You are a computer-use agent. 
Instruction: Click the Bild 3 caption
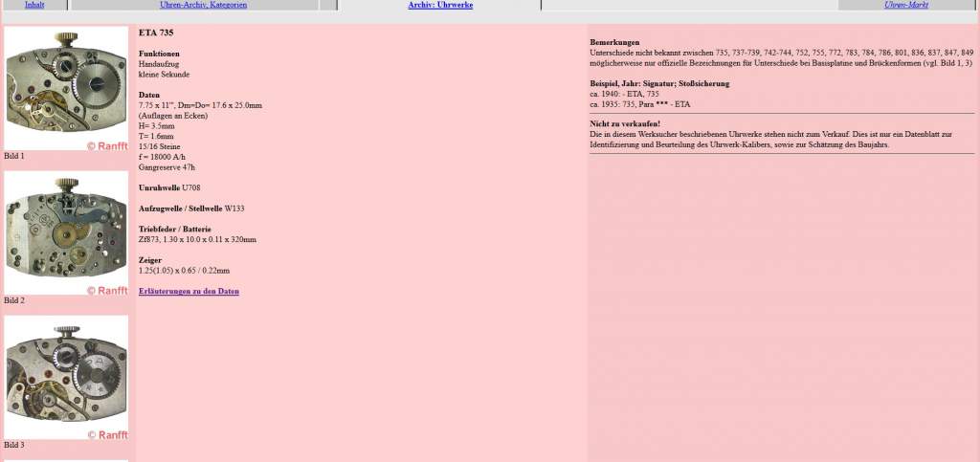[13, 445]
